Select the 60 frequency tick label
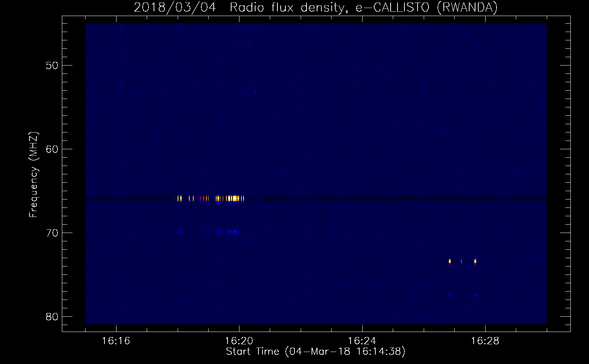The width and height of the screenshot is (589, 364). tap(52, 149)
